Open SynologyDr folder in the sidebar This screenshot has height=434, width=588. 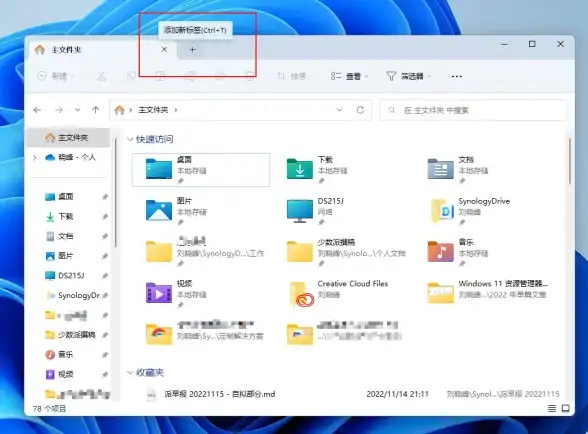(72, 296)
